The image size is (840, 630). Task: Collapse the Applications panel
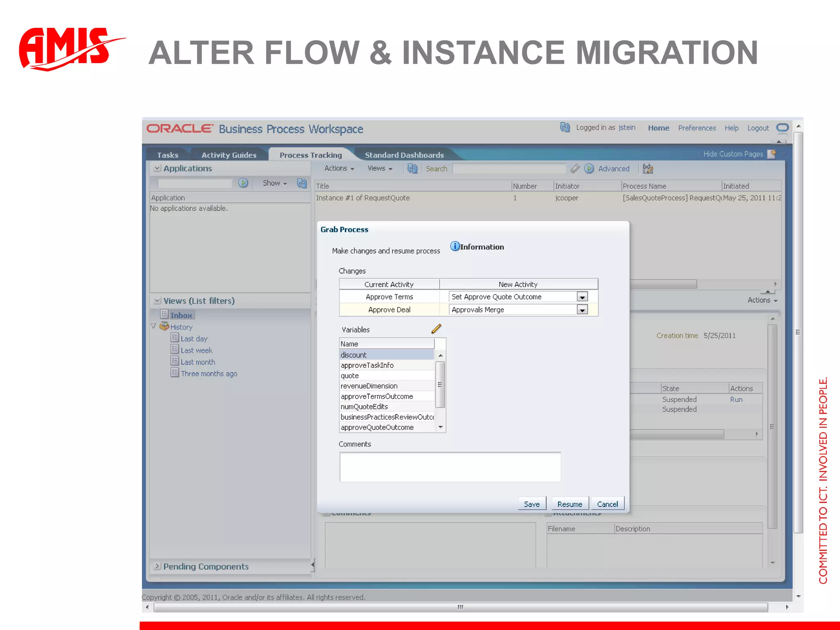157,168
